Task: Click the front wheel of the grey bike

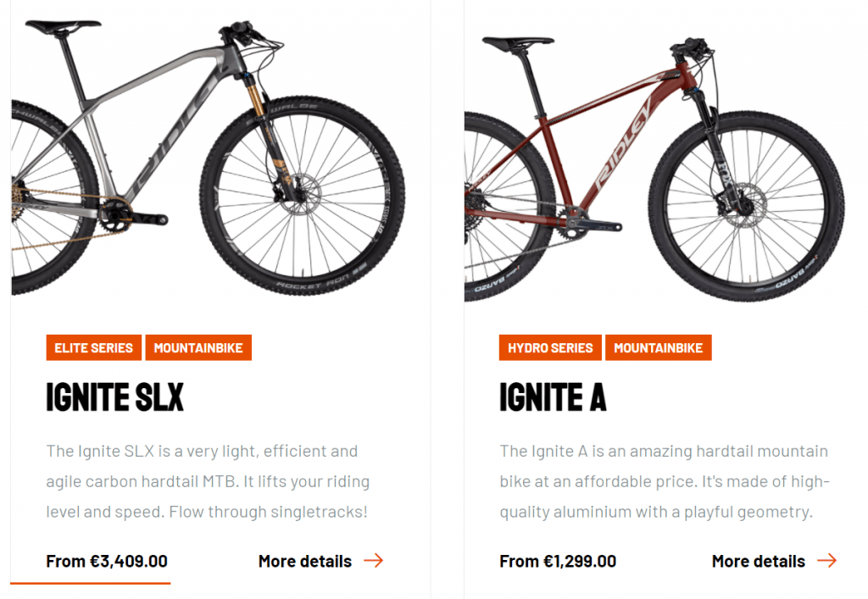Action: [303, 195]
